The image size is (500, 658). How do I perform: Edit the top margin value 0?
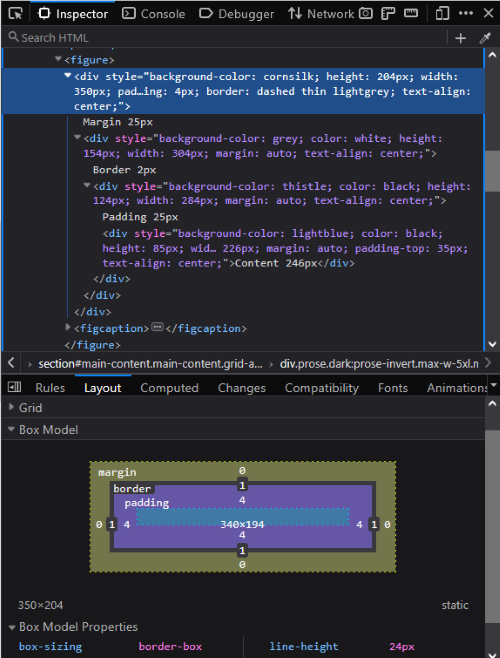[x=242, y=470]
